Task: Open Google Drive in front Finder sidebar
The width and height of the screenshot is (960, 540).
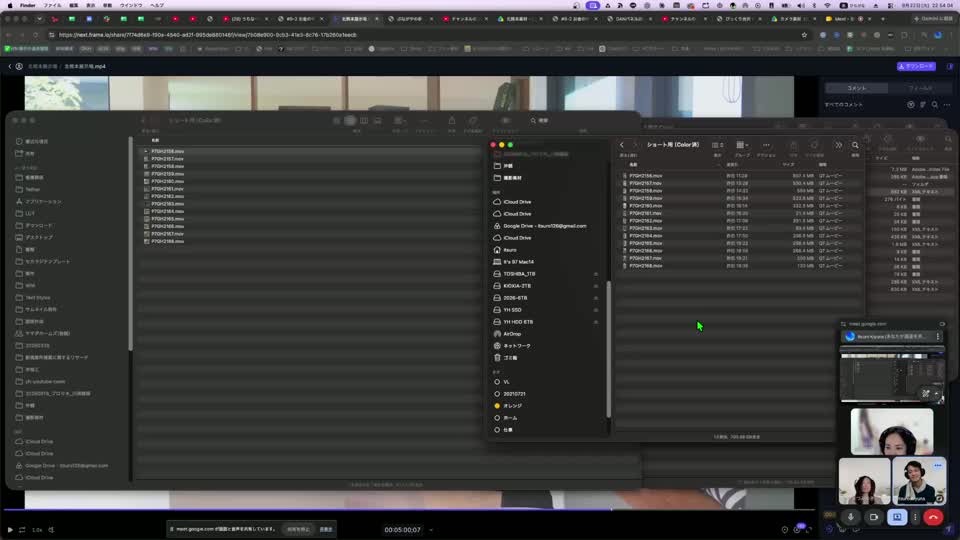Action: pos(544,226)
